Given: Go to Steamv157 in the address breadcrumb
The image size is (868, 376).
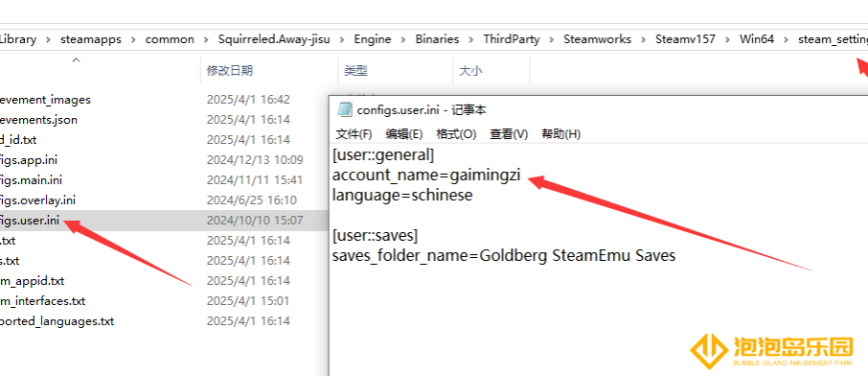Looking at the screenshot, I should click(685, 39).
